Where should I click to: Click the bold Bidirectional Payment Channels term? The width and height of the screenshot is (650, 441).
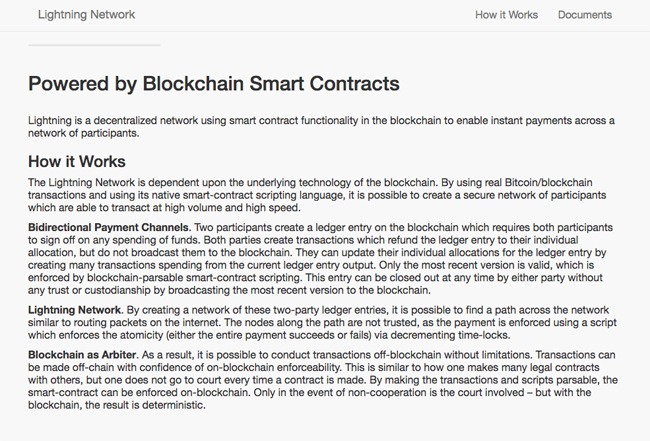point(109,228)
